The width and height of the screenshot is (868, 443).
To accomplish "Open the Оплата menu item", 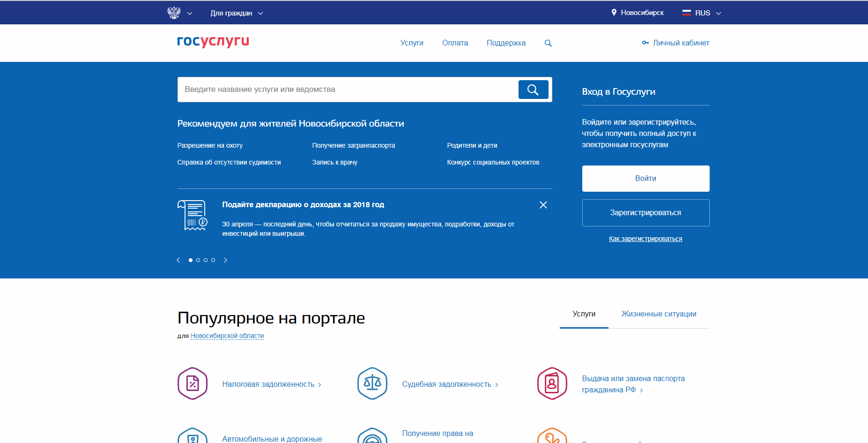I will [x=455, y=43].
